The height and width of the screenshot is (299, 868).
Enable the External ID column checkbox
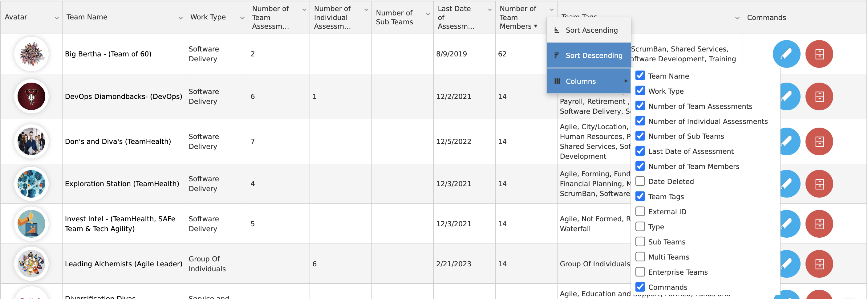pyautogui.click(x=640, y=211)
